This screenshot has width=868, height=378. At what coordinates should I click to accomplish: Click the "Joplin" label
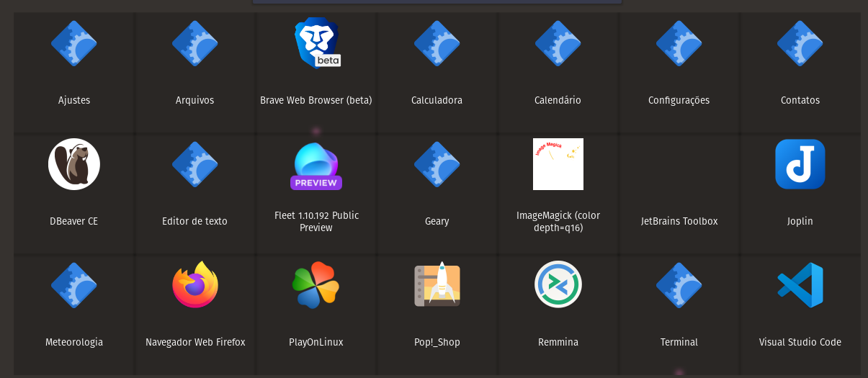(x=800, y=221)
